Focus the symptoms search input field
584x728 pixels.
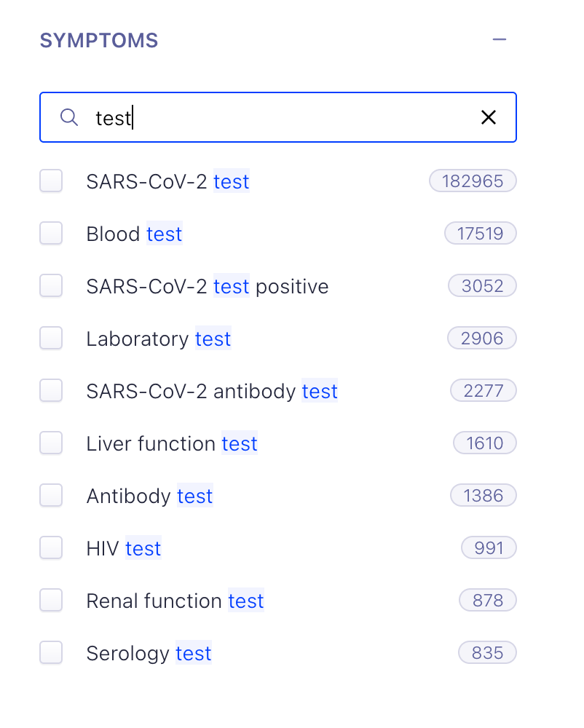[278, 117]
